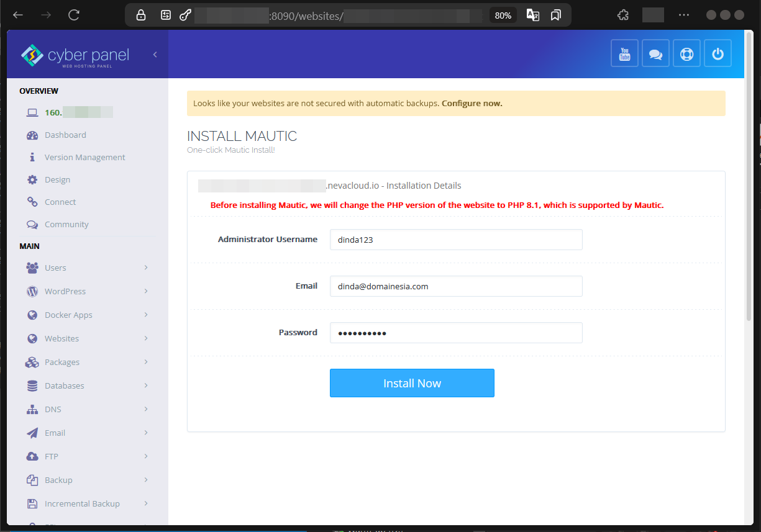
Task: Reload the page with refresh icon
Action: click(x=74, y=15)
